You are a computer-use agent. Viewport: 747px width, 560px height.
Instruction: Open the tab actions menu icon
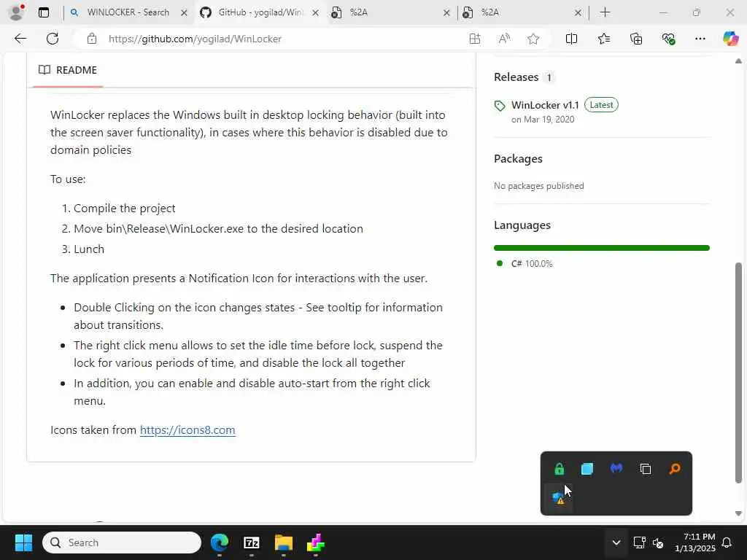pos(43,12)
